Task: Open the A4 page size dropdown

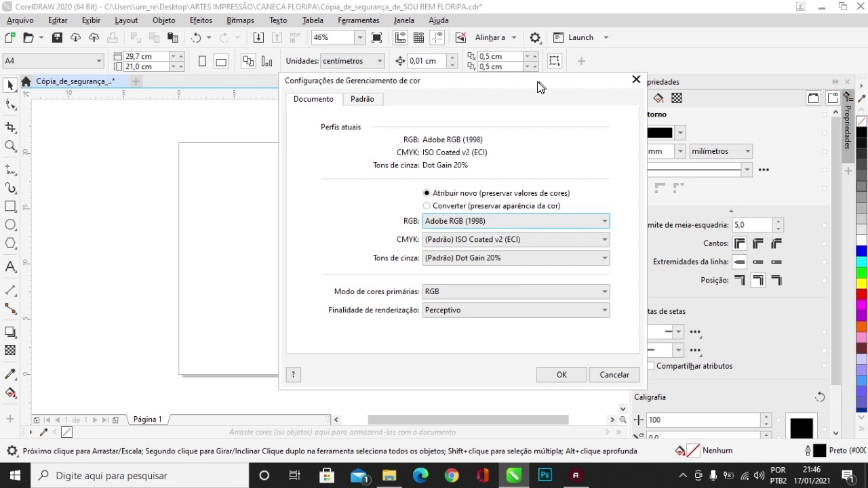Action: [54, 61]
